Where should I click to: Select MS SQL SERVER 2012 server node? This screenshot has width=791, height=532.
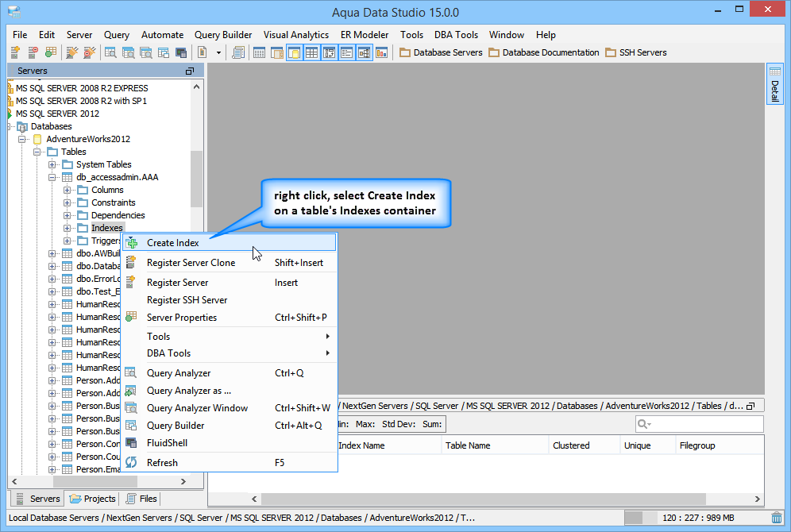tap(57, 114)
